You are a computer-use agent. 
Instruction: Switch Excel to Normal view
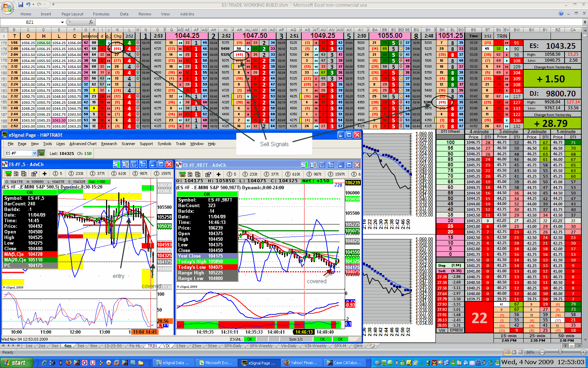click(508, 352)
